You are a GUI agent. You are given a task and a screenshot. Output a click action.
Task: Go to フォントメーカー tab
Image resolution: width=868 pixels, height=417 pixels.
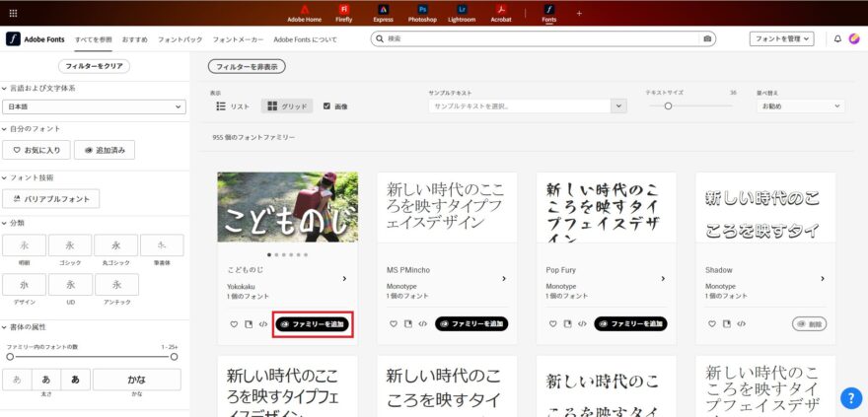[x=238, y=39]
